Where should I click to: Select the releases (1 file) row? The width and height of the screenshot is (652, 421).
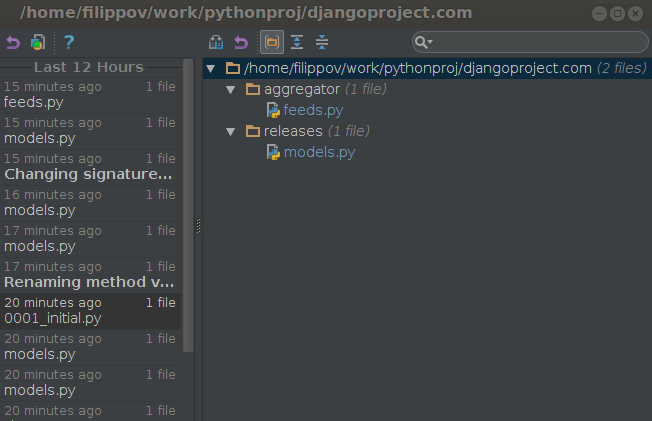click(427, 131)
